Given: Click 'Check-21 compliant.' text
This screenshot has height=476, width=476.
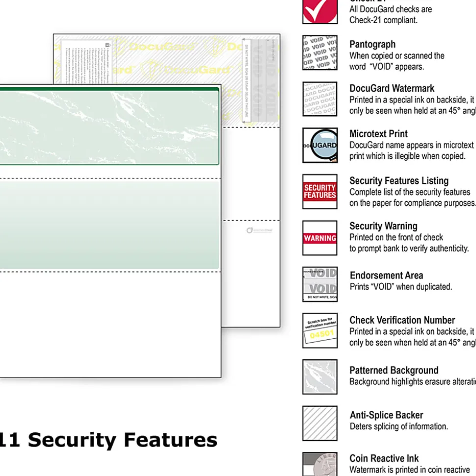Looking at the screenshot, I should click(383, 20).
